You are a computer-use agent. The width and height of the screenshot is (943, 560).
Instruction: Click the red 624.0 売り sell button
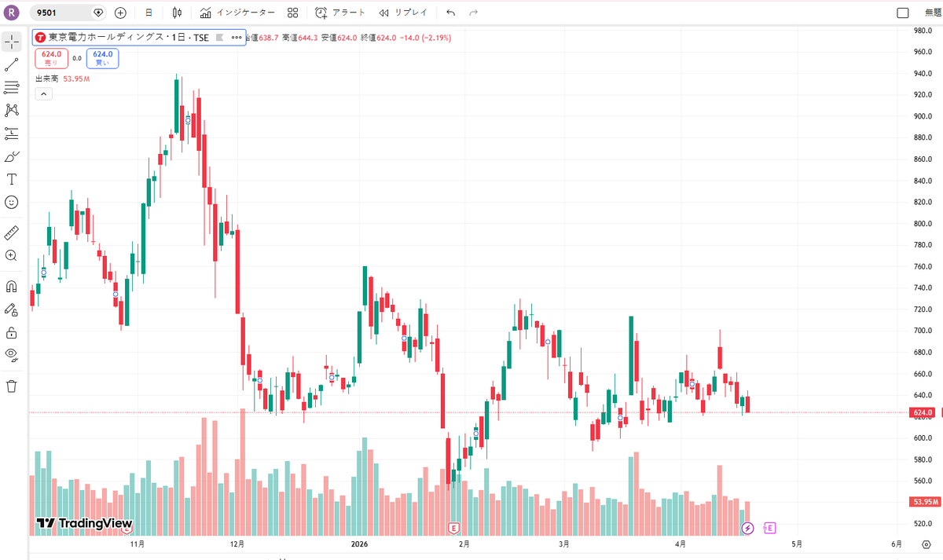coord(51,57)
